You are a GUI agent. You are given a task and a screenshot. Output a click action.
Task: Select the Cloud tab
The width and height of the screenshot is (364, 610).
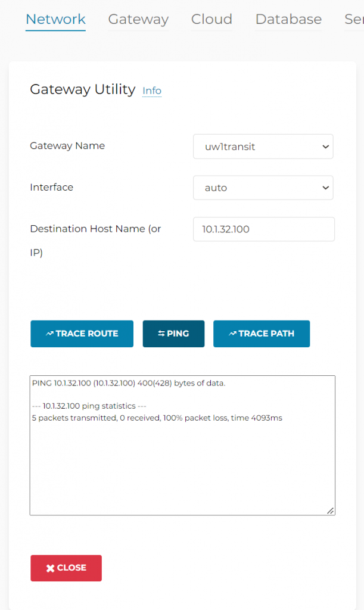click(x=211, y=19)
